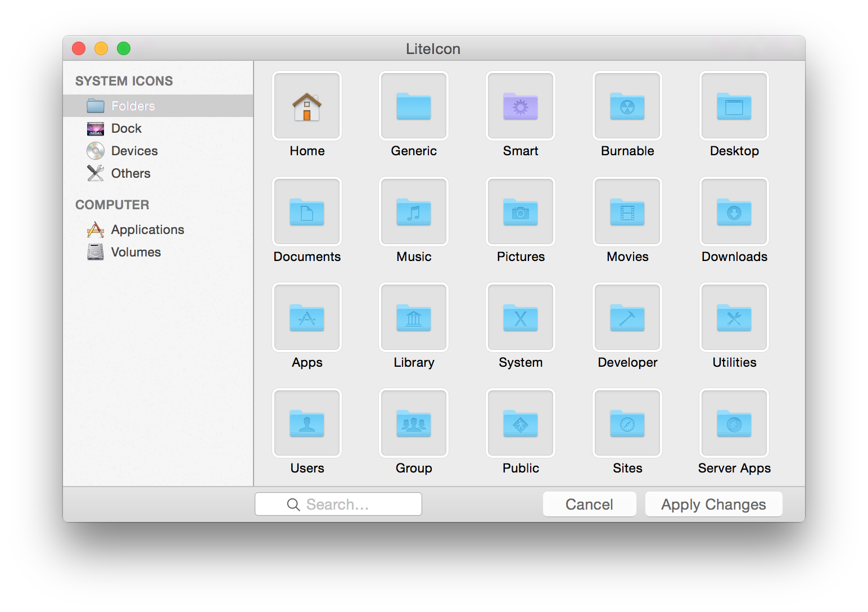Select the Apps folder icon
The image size is (868, 612).
click(x=307, y=317)
